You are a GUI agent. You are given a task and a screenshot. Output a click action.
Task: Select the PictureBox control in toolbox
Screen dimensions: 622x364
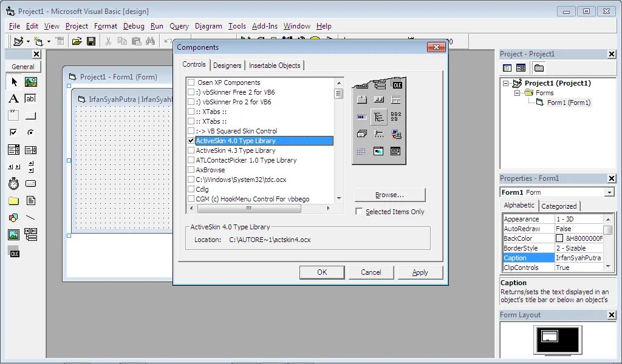(x=31, y=82)
